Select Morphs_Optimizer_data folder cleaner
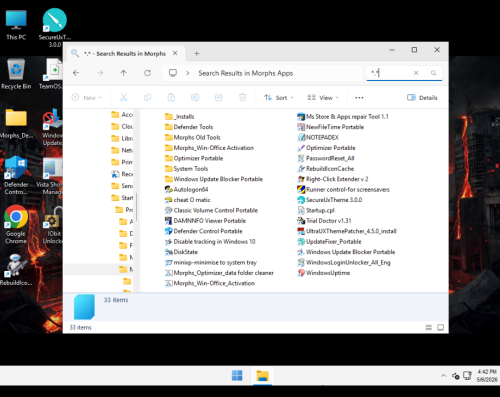 pos(219,273)
